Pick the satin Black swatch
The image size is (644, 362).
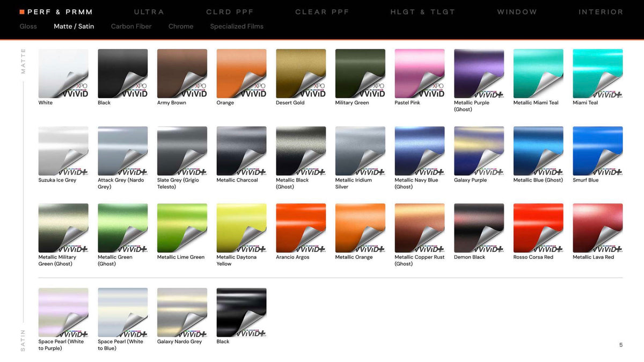[241, 312]
